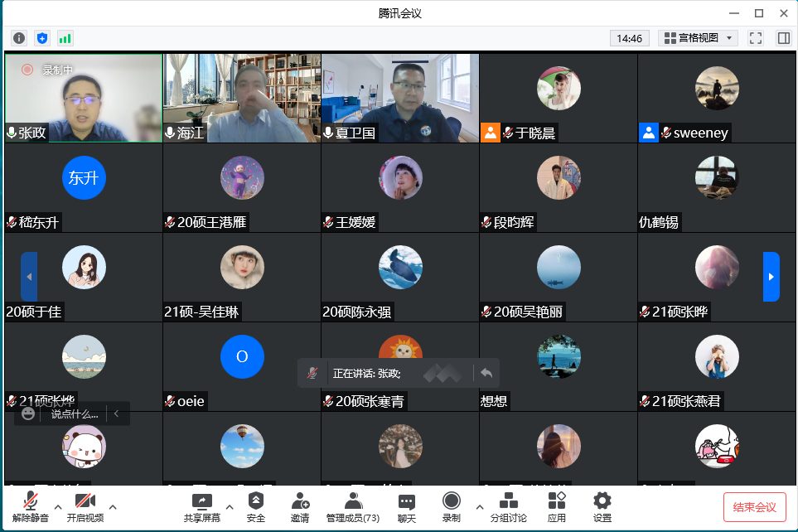Turn on camera with 开启视频
Viewport: 798px width, 532px height.
[85, 506]
